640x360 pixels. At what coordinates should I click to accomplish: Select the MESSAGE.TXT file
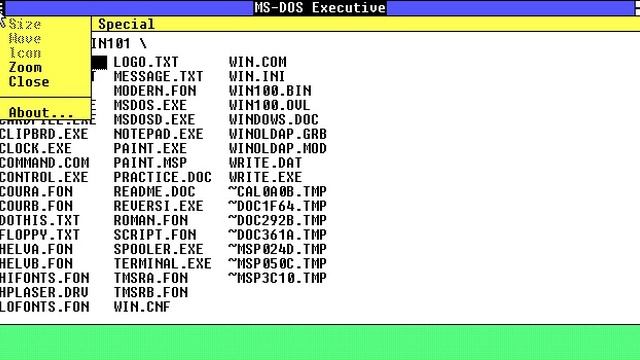click(158, 76)
